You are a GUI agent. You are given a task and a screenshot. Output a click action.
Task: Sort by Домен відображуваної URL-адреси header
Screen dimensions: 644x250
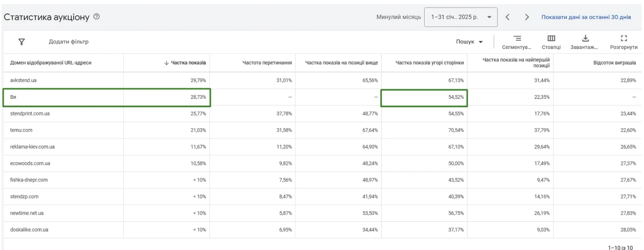(51, 62)
